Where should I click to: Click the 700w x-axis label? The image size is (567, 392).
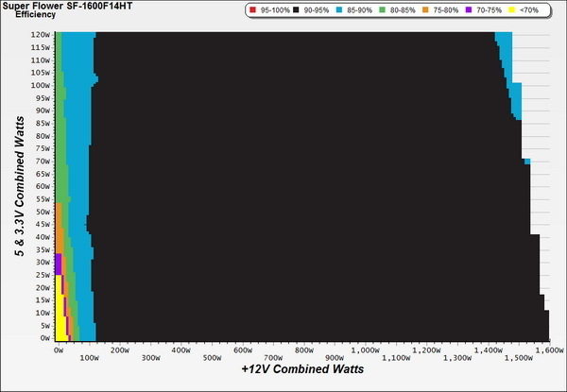(x=273, y=358)
